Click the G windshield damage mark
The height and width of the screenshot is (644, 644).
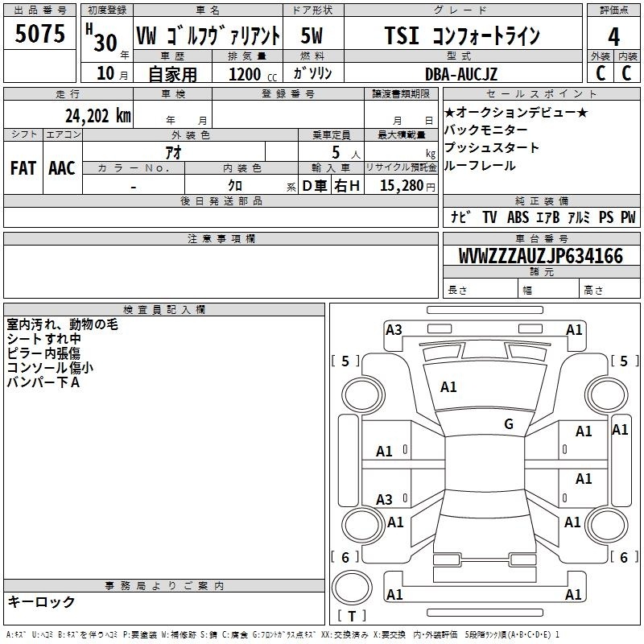pos(508,424)
